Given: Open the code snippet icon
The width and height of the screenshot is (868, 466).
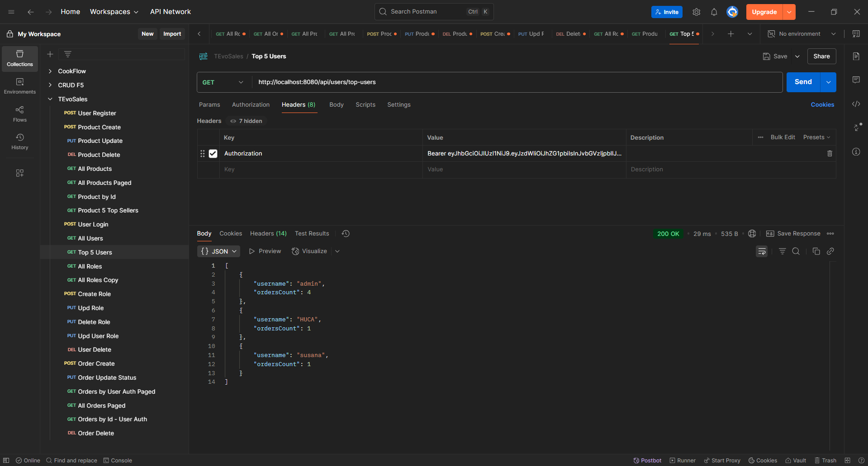Looking at the screenshot, I should tap(856, 104).
